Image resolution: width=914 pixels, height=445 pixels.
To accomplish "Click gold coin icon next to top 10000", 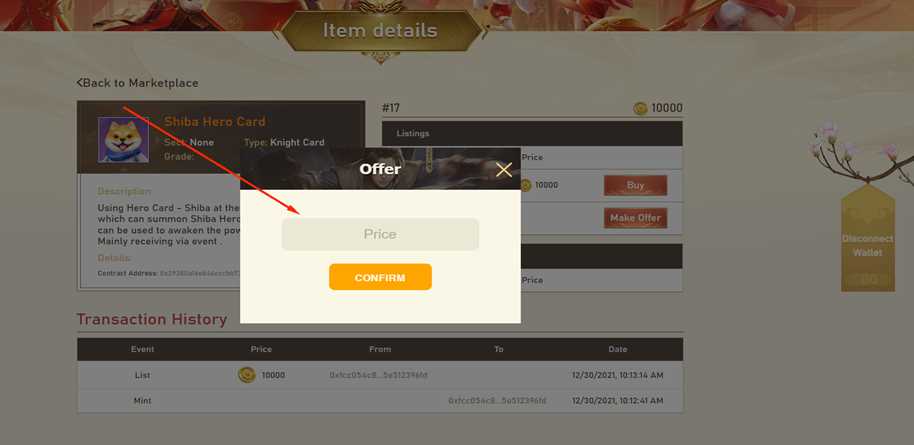I will pos(641,108).
